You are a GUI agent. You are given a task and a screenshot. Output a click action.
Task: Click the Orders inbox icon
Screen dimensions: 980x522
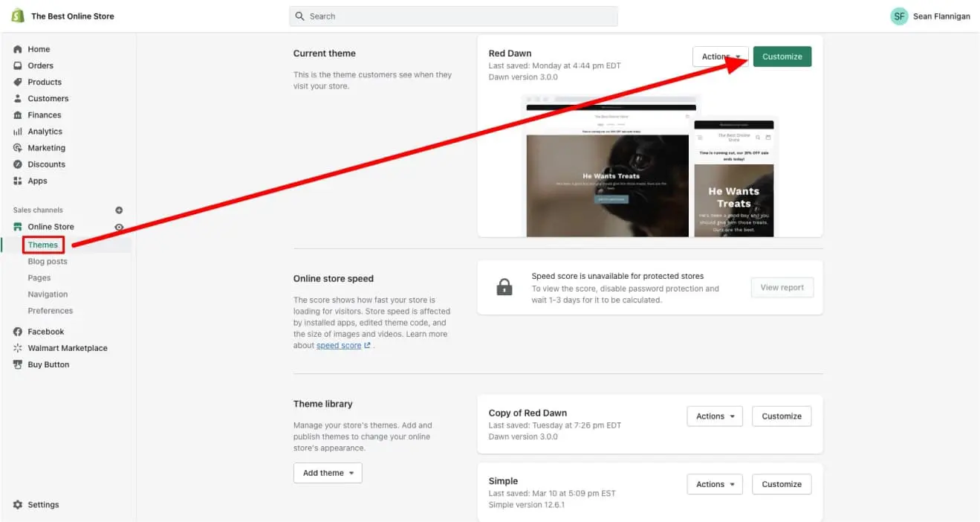[x=18, y=65]
